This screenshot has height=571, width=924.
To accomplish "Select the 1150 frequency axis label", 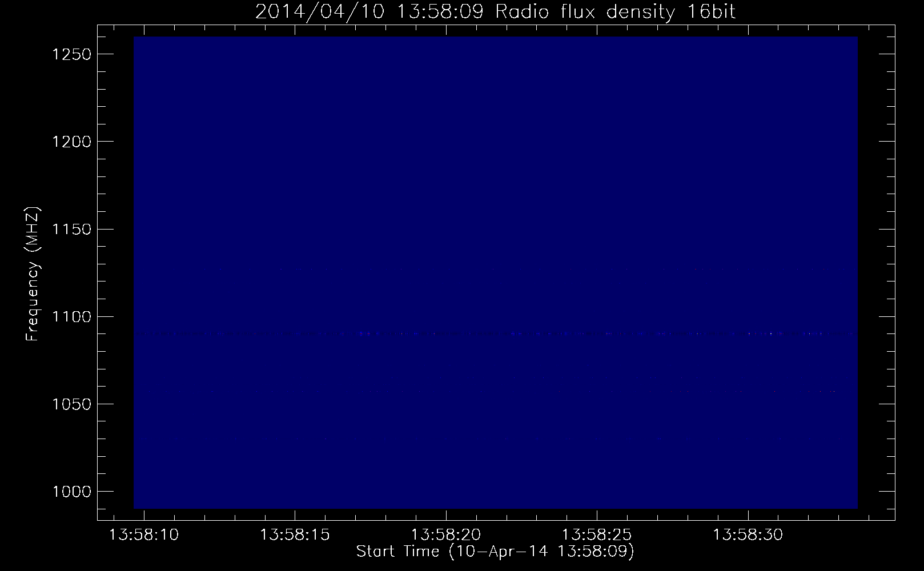I will pyautogui.click(x=71, y=229).
